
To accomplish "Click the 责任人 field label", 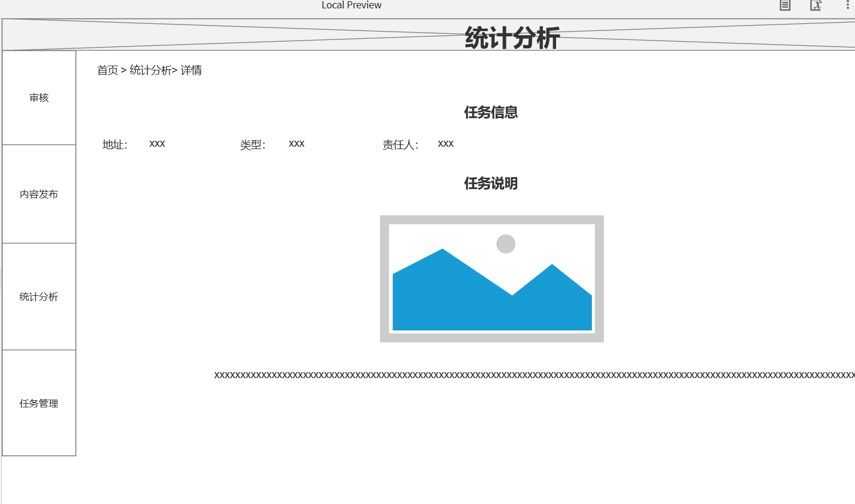I will [400, 144].
